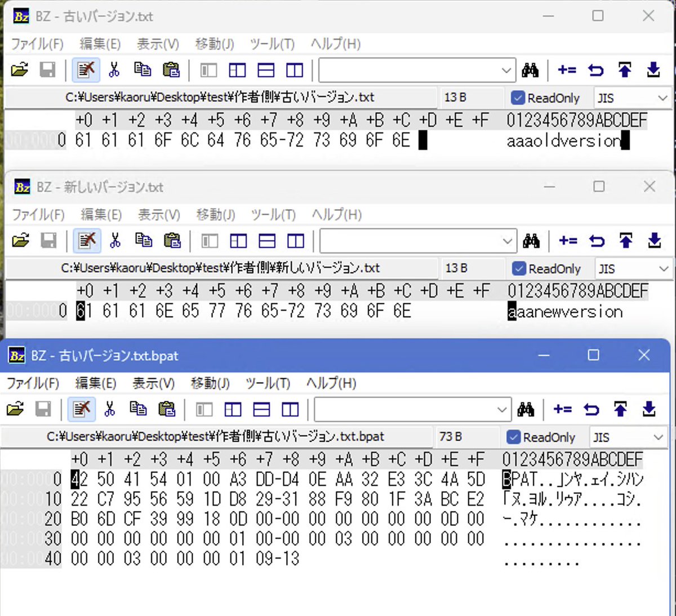Click single pane view icon in bpat window

click(x=204, y=410)
